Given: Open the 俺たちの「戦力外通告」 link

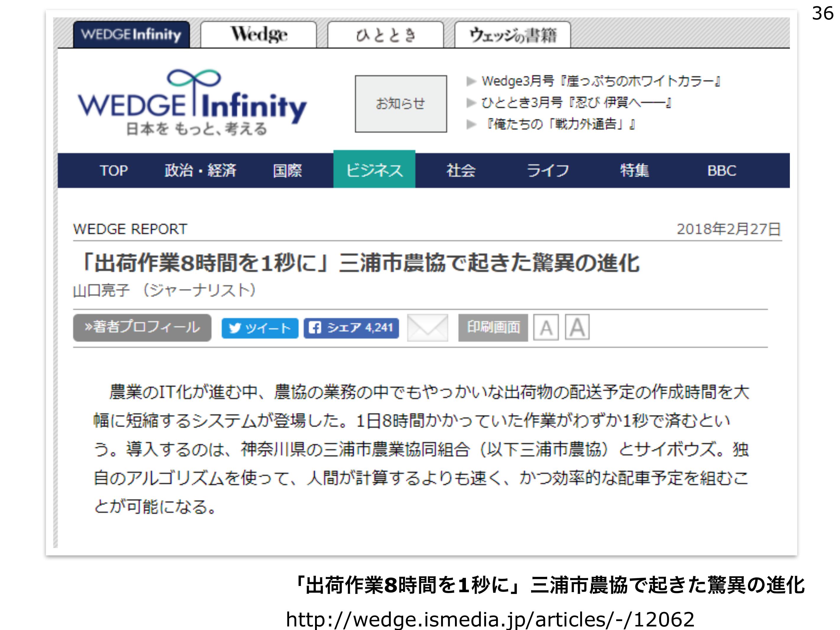Looking at the screenshot, I should coord(560,124).
